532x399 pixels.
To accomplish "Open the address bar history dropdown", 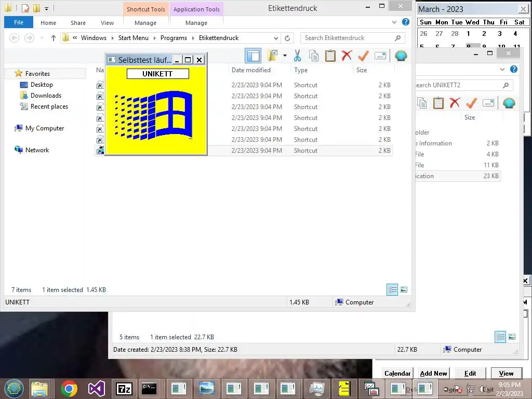I will 276,38.
